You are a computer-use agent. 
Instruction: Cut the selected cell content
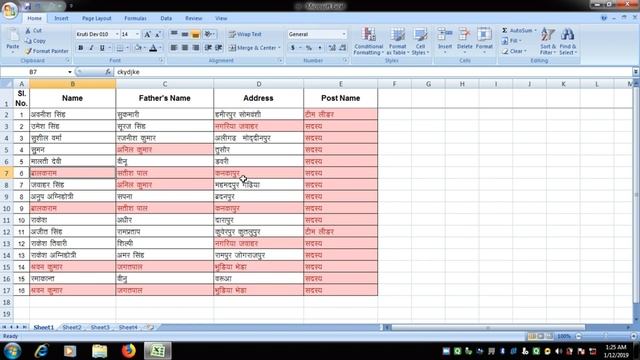pyautogui.click(x=33, y=31)
